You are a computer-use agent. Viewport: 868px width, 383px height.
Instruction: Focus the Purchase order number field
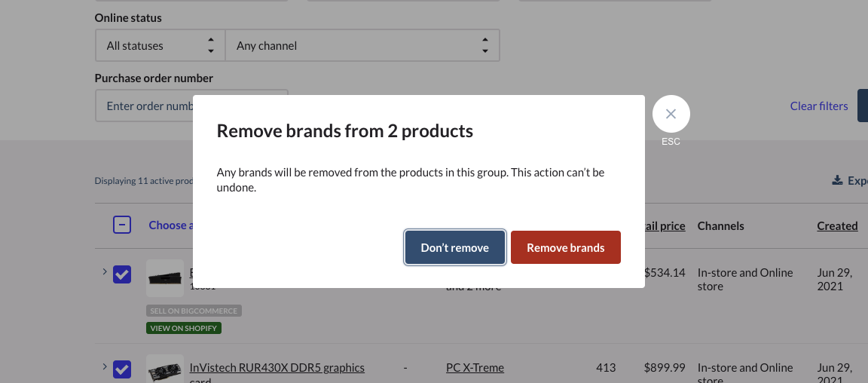(x=145, y=106)
